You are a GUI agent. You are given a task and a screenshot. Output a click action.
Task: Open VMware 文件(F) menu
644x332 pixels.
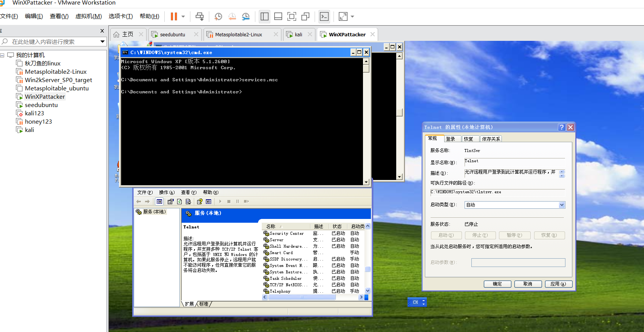[9, 16]
